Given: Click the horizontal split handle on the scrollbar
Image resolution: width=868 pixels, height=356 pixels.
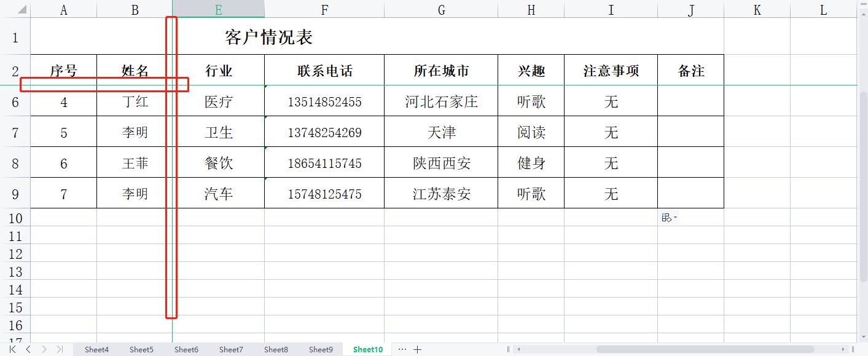Looking at the screenshot, I should [x=507, y=349].
